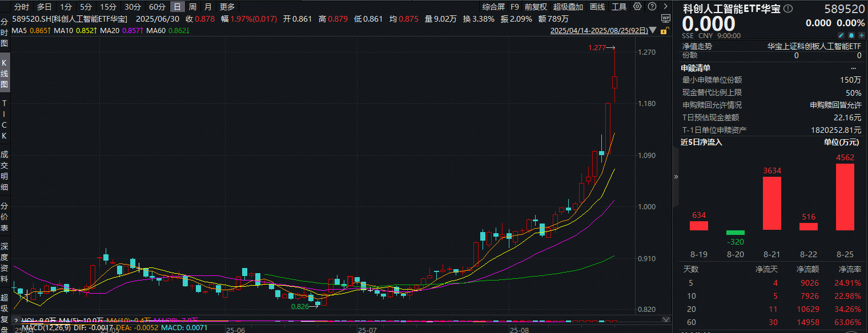868x333 pixels.
Task: Select the 分时图 side tab
Action: (x=5, y=33)
